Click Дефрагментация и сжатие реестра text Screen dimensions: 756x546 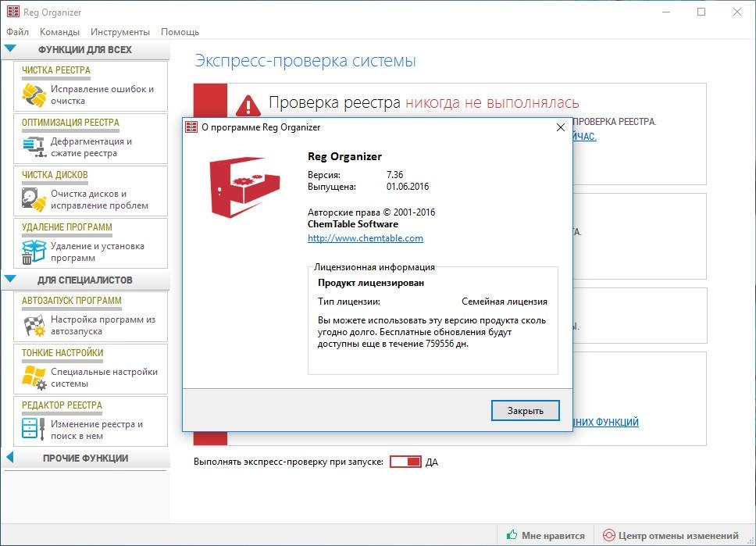click(91, 147)
